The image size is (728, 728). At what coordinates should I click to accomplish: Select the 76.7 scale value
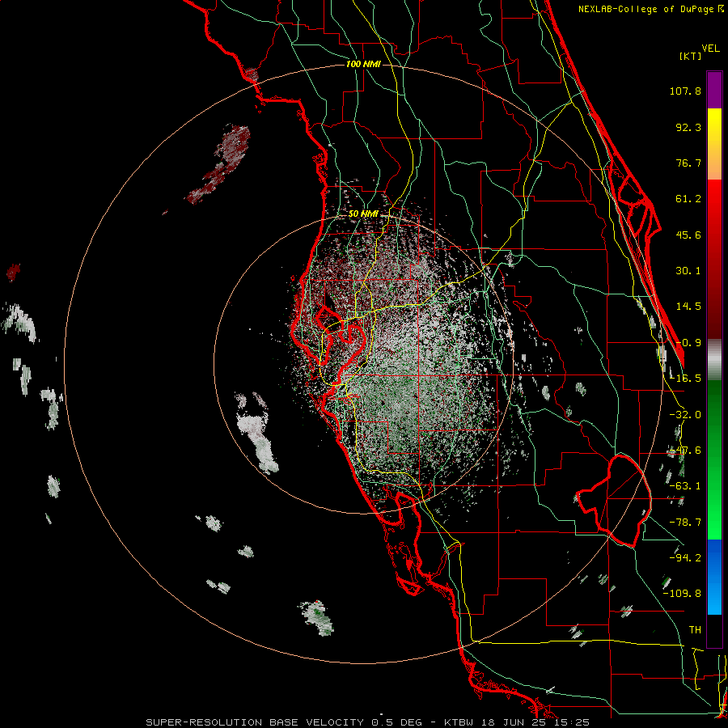pos(688,163)
